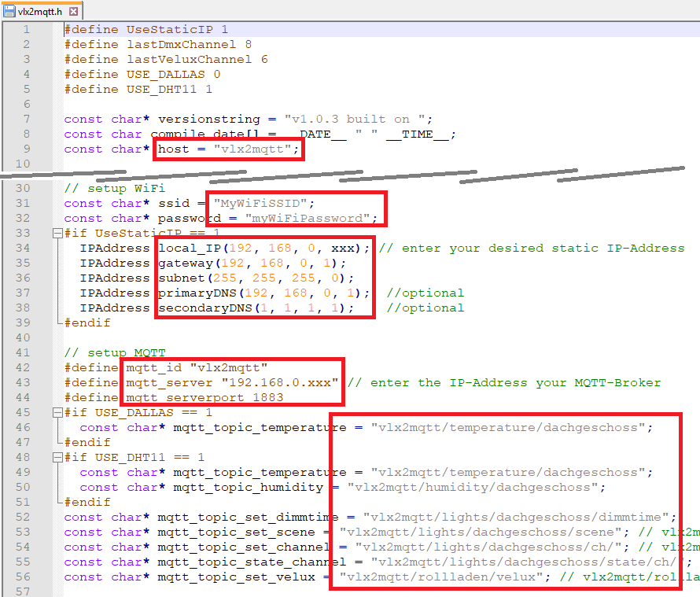700x597 pixels.
Task: Click the "vlx2mqtt/lights/dachgeschoss/dimmtime" string
Action: [x=516, y=517]
